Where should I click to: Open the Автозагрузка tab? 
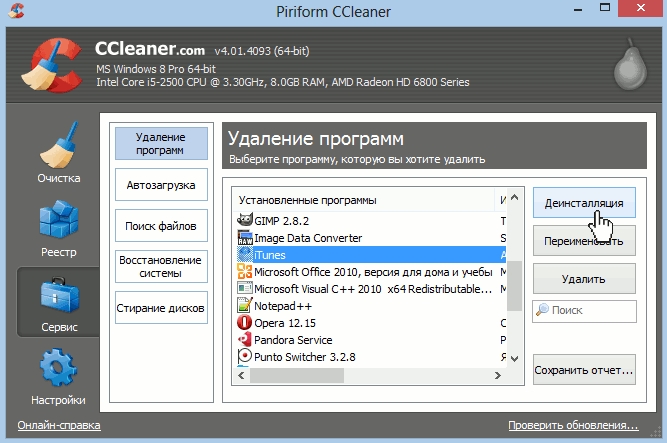point(160,185)
